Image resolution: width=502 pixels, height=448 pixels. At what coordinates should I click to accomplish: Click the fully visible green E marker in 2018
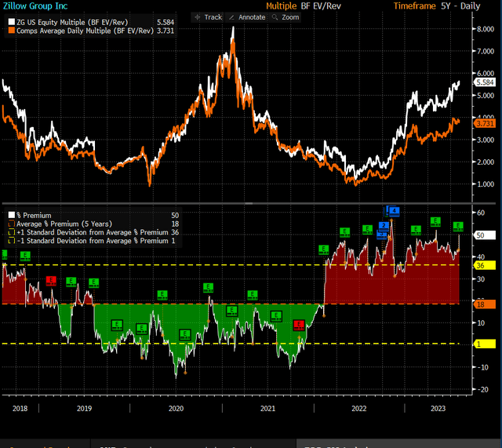25,257
